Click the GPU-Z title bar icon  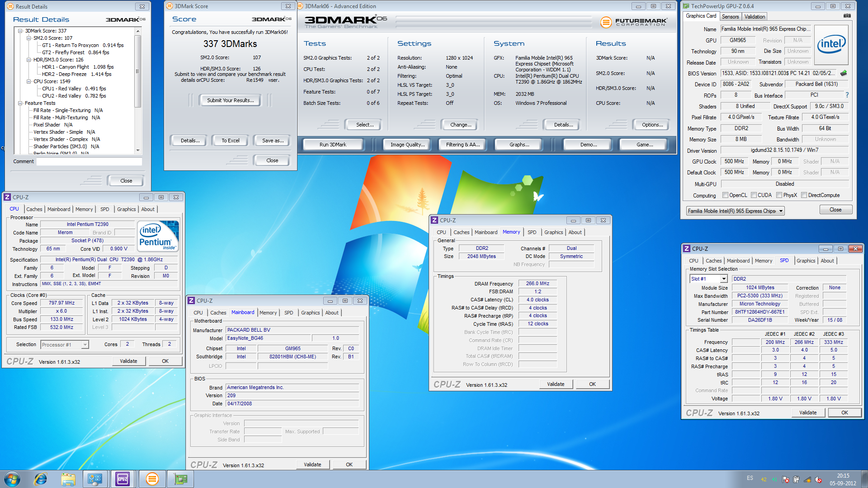click(686, 6)
